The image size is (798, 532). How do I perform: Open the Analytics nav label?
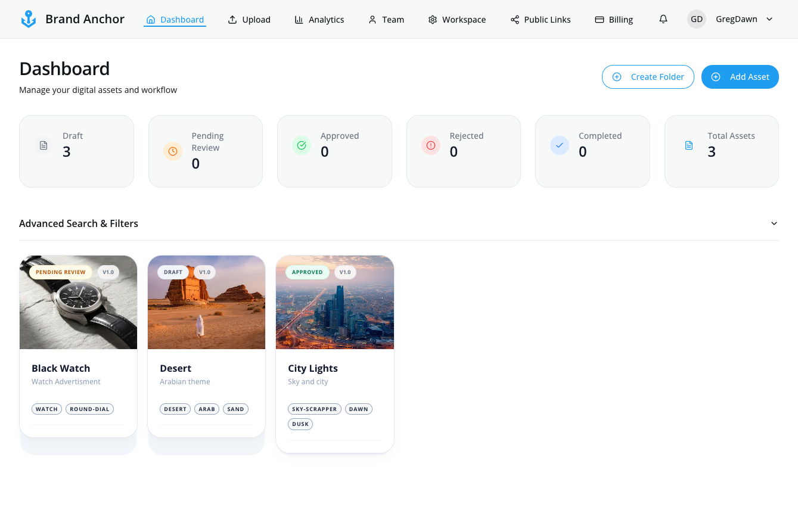pyautogui.click(x=327, y=20)
